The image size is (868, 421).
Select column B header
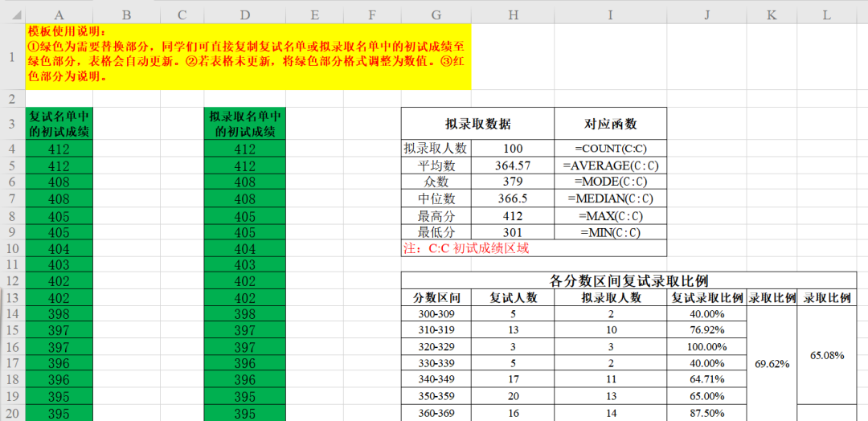coord(126,15)
